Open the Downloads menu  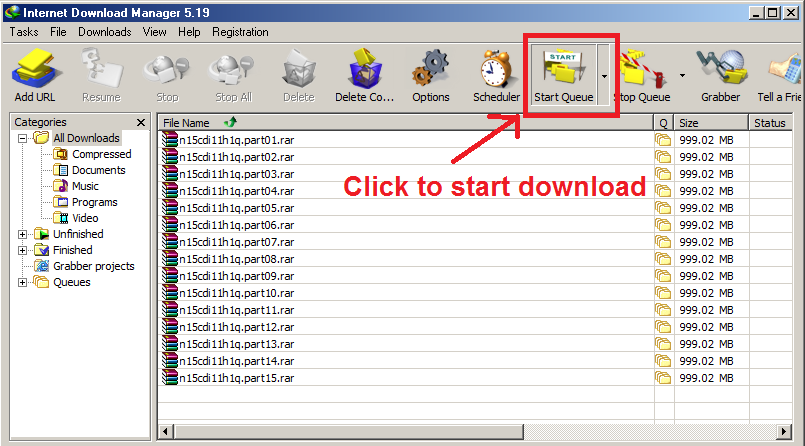(x=105, y=32)
